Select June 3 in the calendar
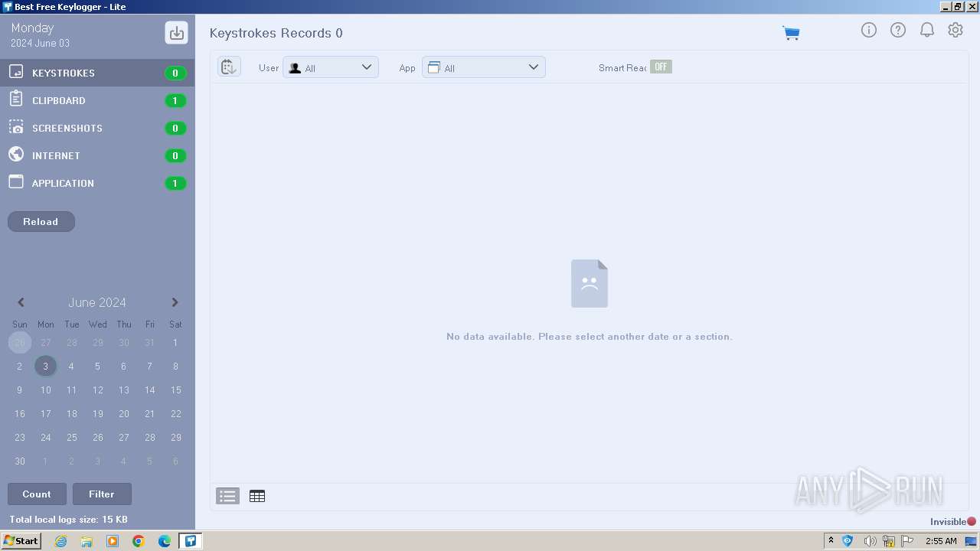Image resolution: width=980 pixels, height=551 pixels. pos(45,366)
